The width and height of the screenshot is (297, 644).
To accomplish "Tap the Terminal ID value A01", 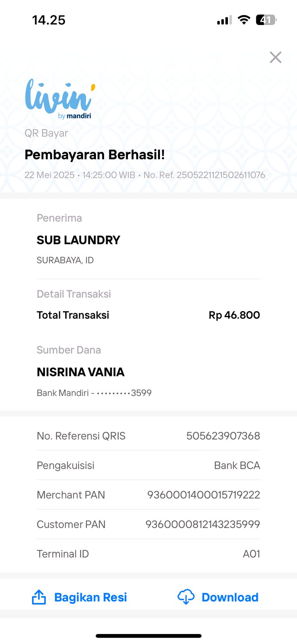I will [x=251, y=554].
